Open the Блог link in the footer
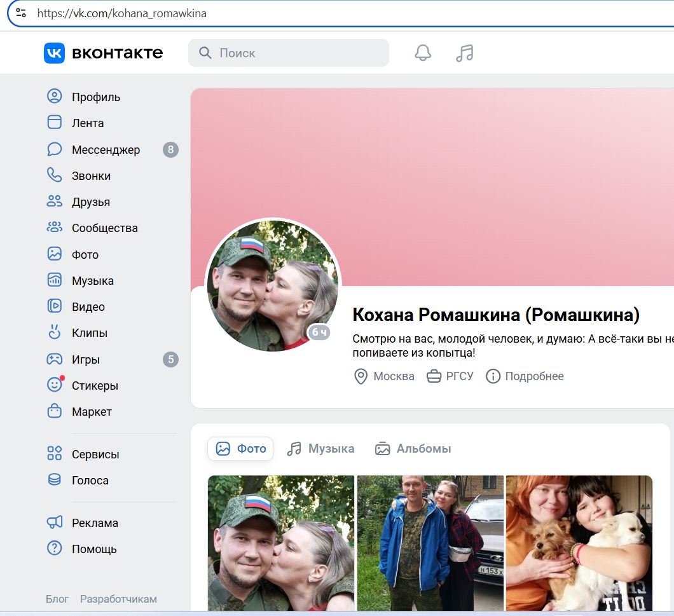The height and width of the screenshot is (616, 674). 57,599
